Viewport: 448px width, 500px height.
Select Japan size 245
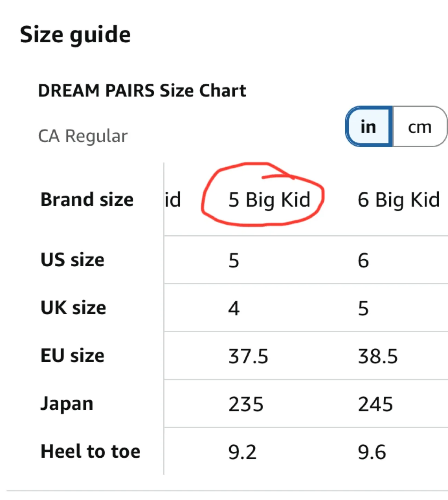tap(376, 403)
